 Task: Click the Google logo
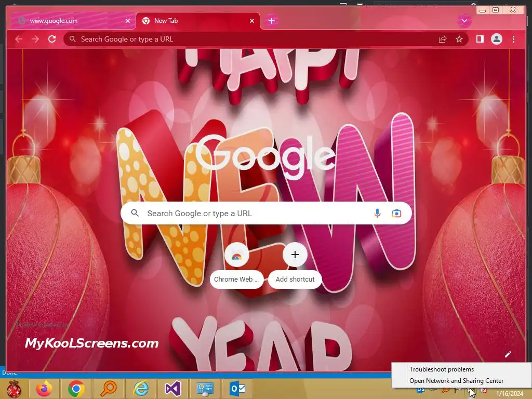tap(265, 157)
